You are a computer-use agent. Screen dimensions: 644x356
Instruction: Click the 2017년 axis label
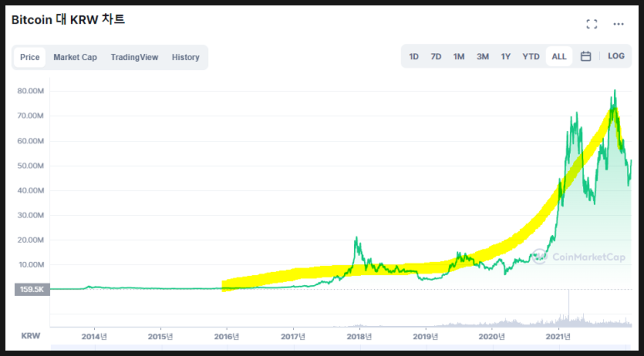[292, 337]
